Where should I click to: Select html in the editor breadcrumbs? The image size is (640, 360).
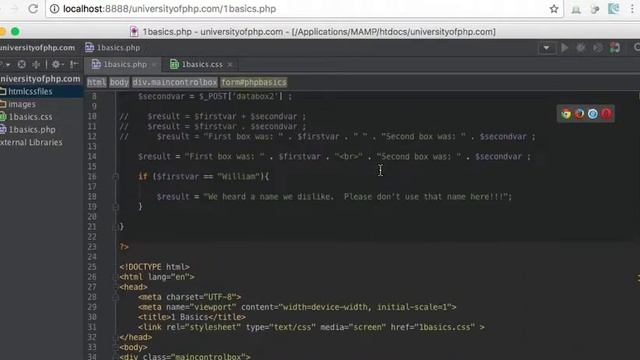click(x=97, y=82)
